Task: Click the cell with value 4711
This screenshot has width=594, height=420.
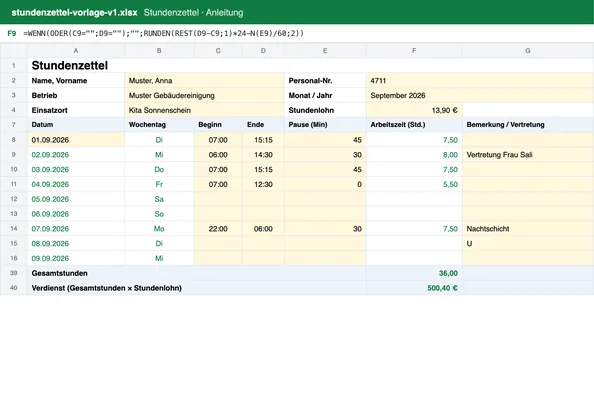Action: 480,81
